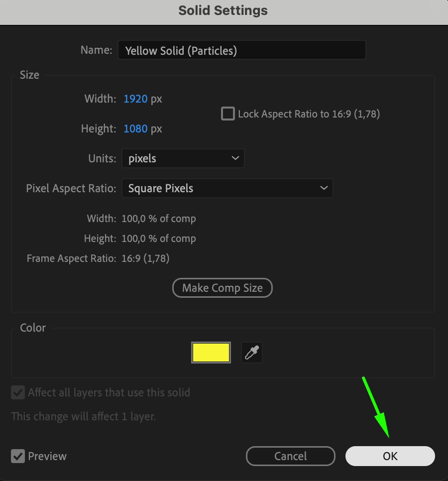Click the Name field containing Yellow Solid (Particles)
Image resolution: width=448 pixels, height=481 pixels.
241,50
